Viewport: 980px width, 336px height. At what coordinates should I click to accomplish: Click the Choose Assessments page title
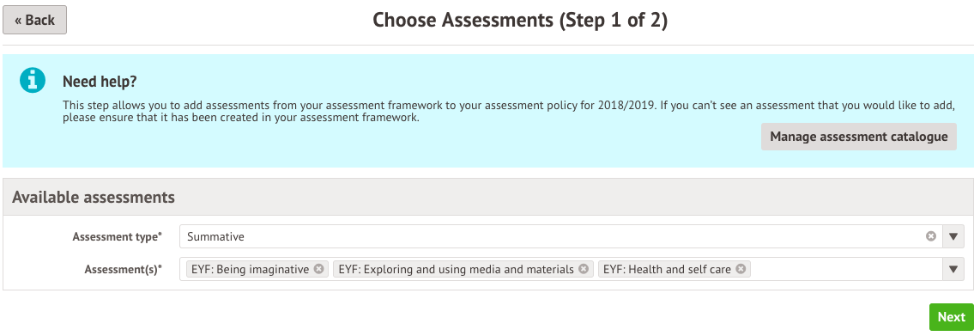click(x=520, y=20)
